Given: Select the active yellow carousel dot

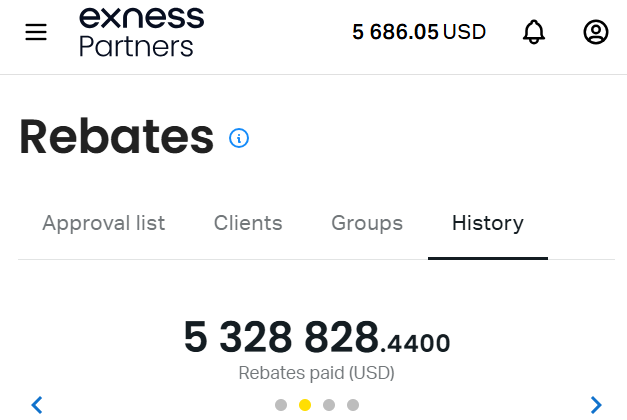Looking at the screenshot, I should [x=305, y=405].
